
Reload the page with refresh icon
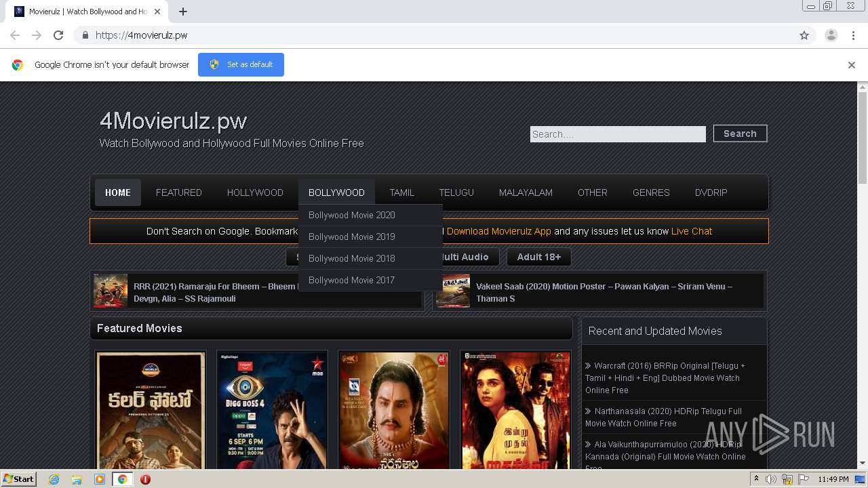click(58, 35)
